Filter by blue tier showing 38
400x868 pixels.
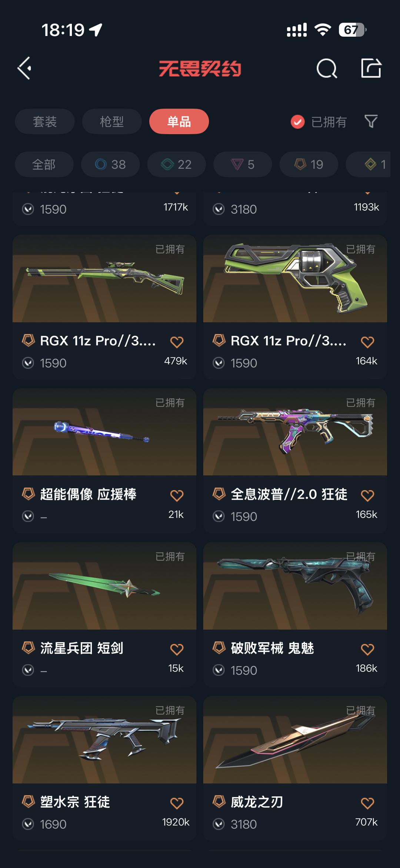110,164
